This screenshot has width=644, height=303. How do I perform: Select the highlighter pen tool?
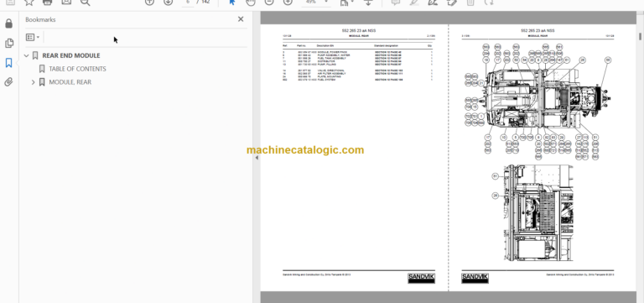point(414,3)
